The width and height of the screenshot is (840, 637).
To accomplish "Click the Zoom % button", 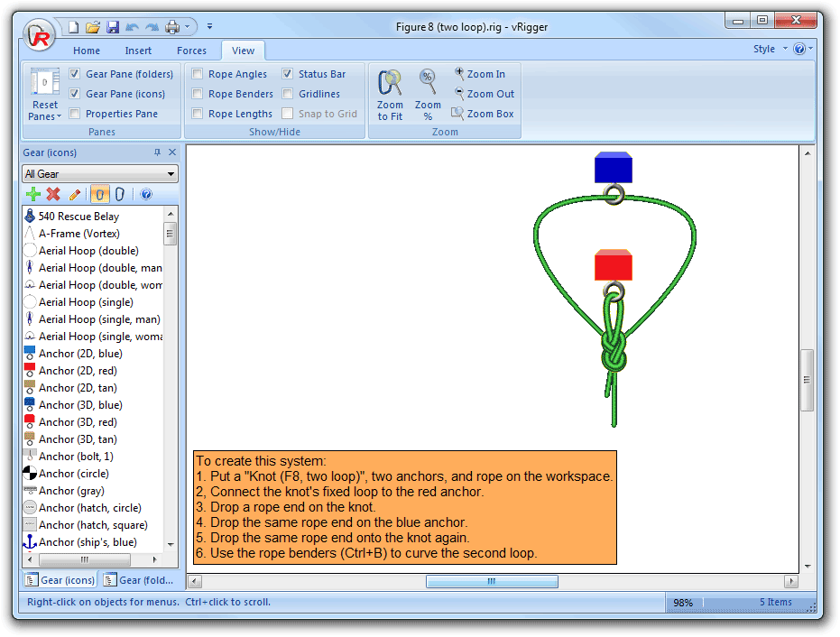I will click(427, 93).
